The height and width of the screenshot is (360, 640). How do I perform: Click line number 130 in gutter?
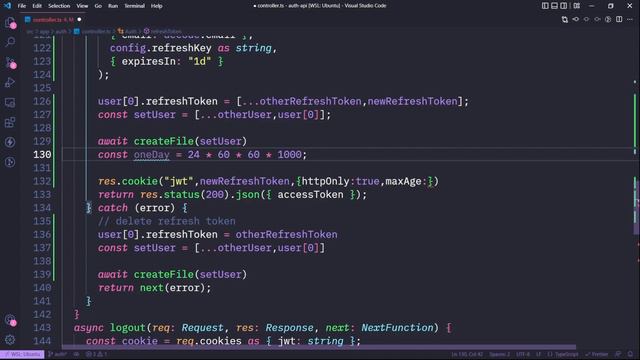(42, 155)
